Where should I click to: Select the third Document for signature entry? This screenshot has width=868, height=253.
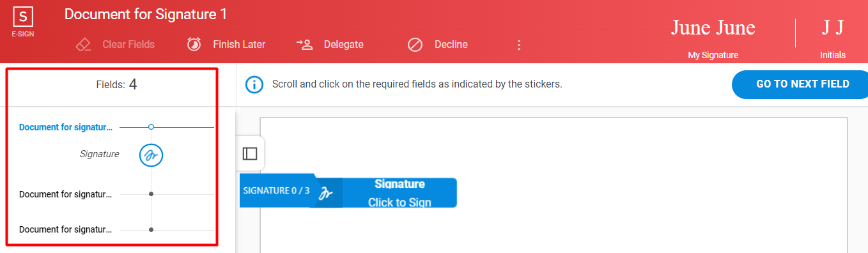(66, 229)
